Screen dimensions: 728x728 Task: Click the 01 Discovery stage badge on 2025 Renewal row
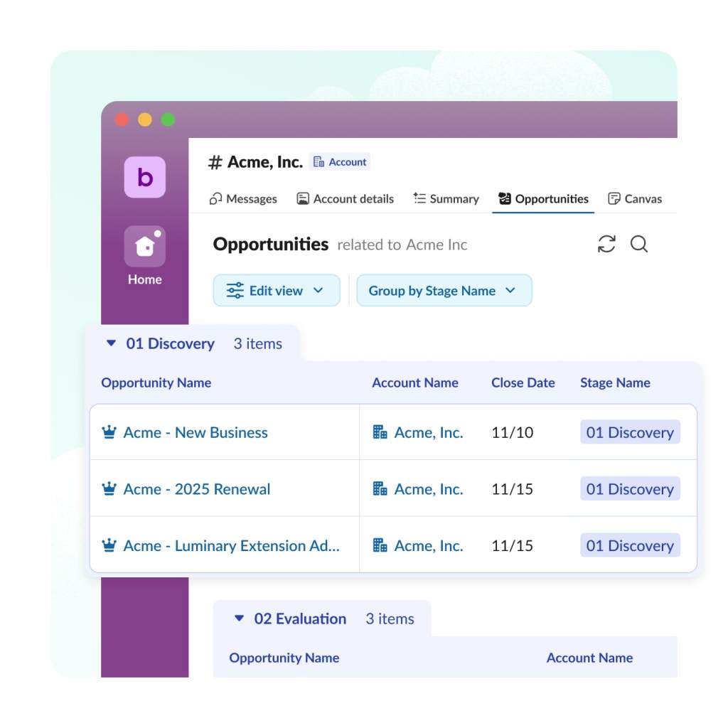tap(630, 488)
